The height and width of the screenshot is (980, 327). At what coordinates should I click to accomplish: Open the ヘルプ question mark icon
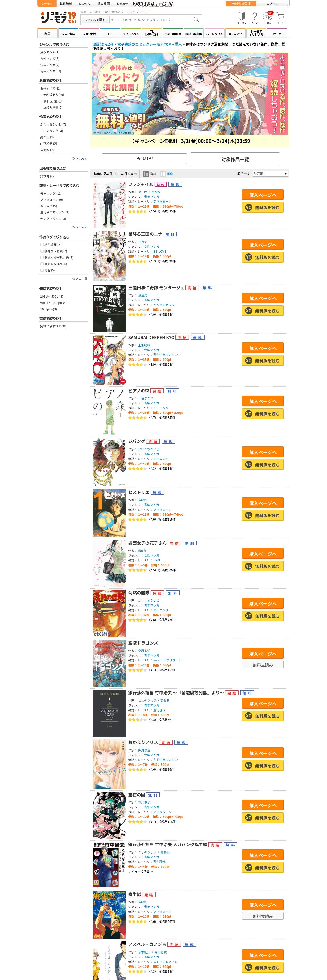pos(255,18)
